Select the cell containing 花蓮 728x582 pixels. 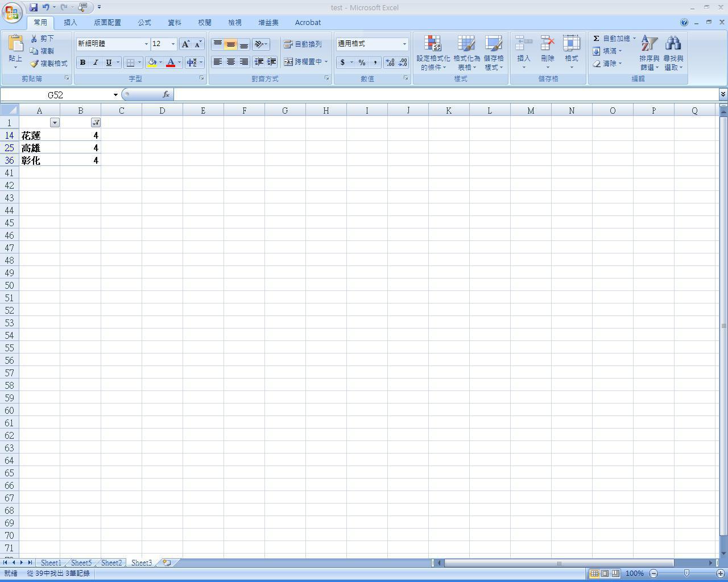click(x=39, y=135)
